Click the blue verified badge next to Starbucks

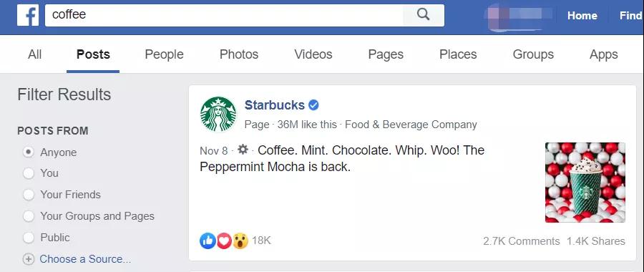(x=313, y=105)
